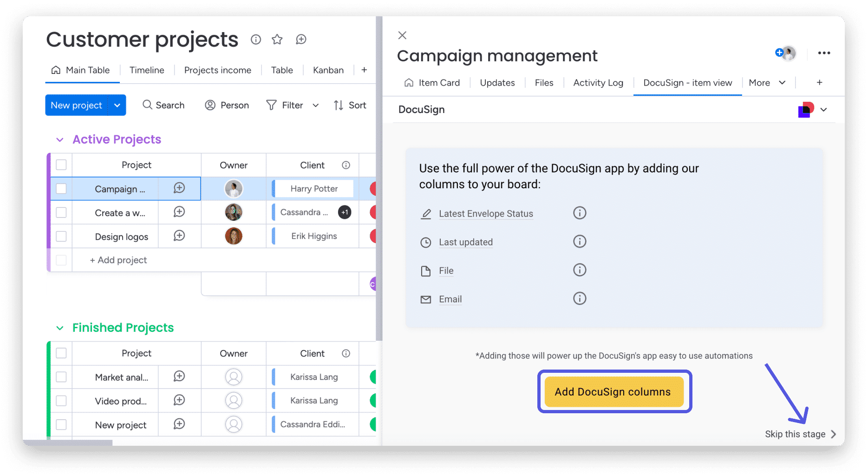868x476 pixels.
Task: Add a new board view with plus icon
Action: [x=364, y=70]
